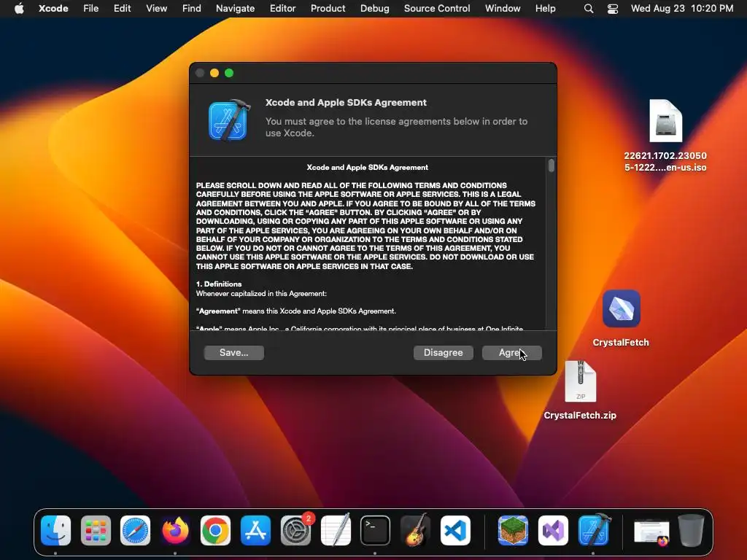The height and width of the screenshot is (560, 747).
Task: Open Visual Studio from the Dock
Action: pyautogui.click(x=553, y=530)
